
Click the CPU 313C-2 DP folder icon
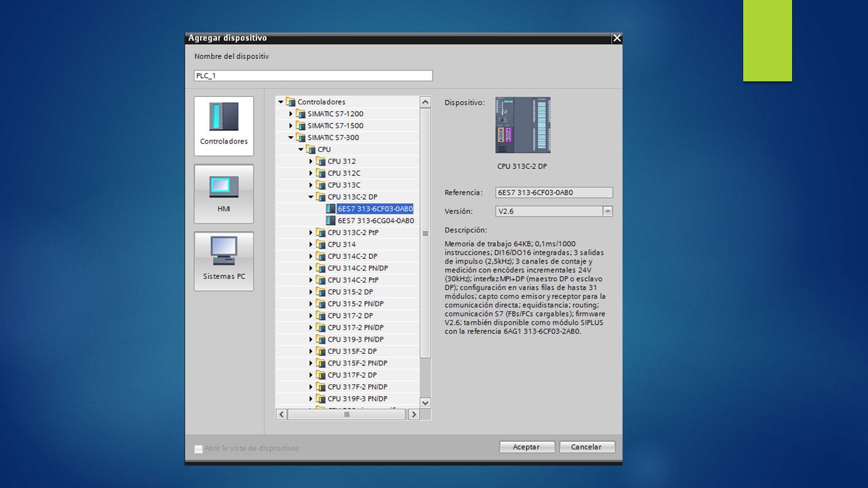coord(321,197)
